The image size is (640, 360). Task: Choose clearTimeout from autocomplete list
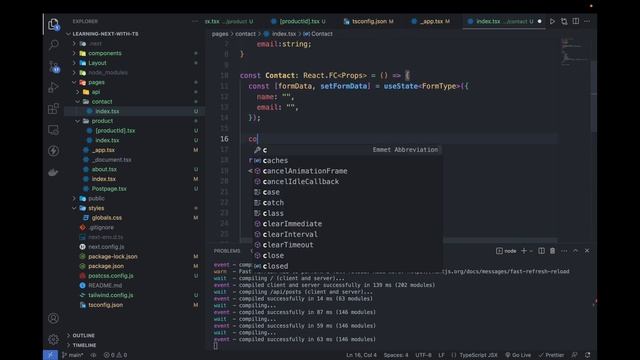point(347,245)
